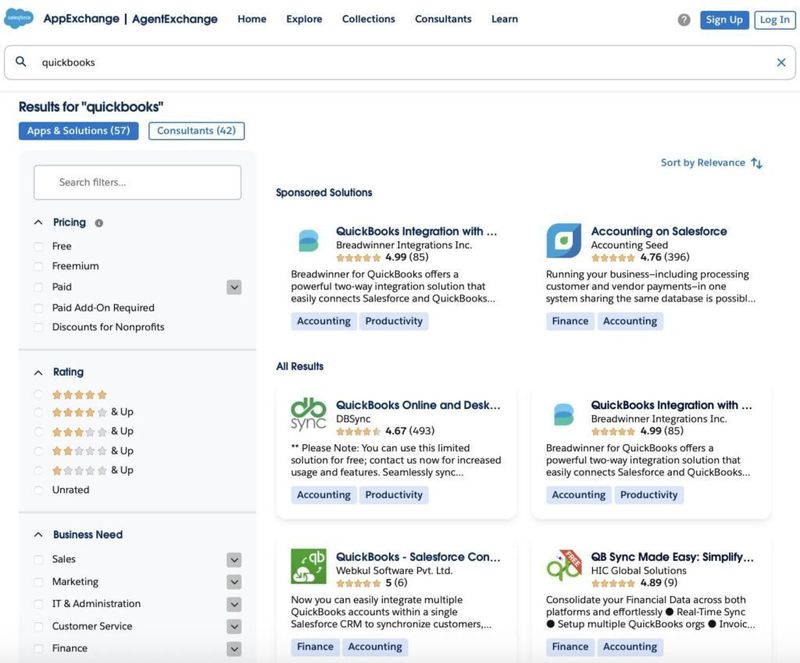The image size is (800, 663).
Task: Click DBSync's 4.67 star rating
Action: (385, 431)
